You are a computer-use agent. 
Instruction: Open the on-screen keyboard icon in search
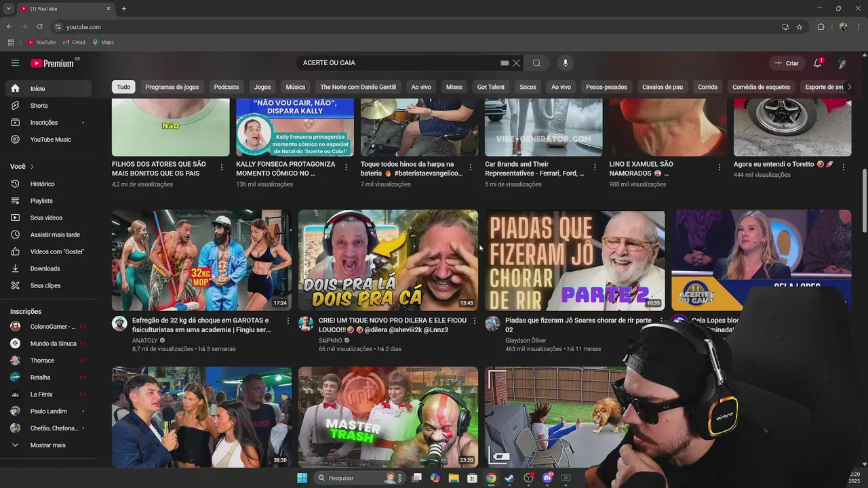click(x=505, y=63)
